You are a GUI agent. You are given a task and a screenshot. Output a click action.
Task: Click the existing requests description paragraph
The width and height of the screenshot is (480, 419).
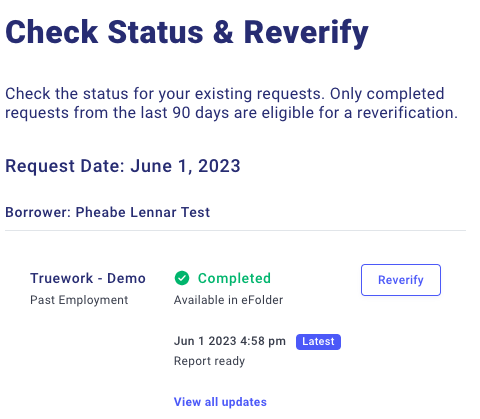(x=231, y=103)
